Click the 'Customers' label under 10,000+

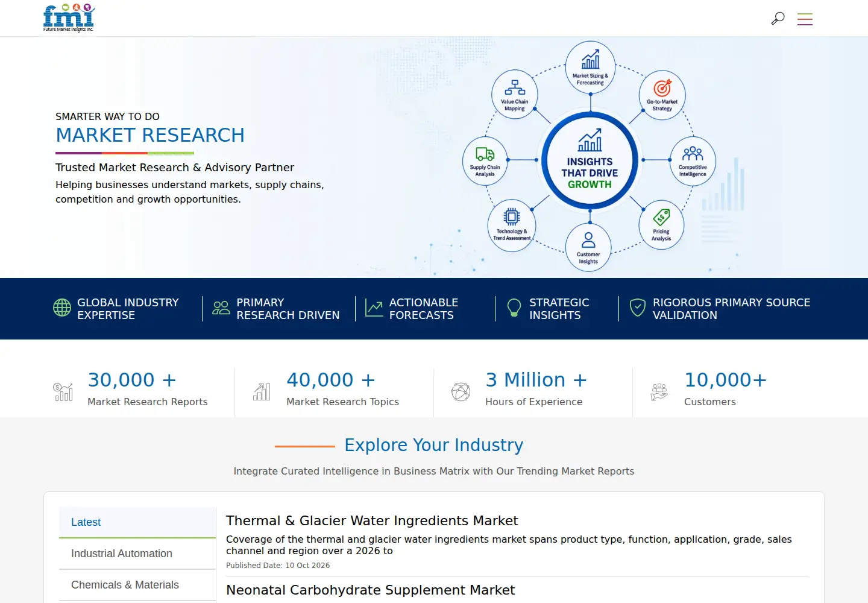click(710, 402)
